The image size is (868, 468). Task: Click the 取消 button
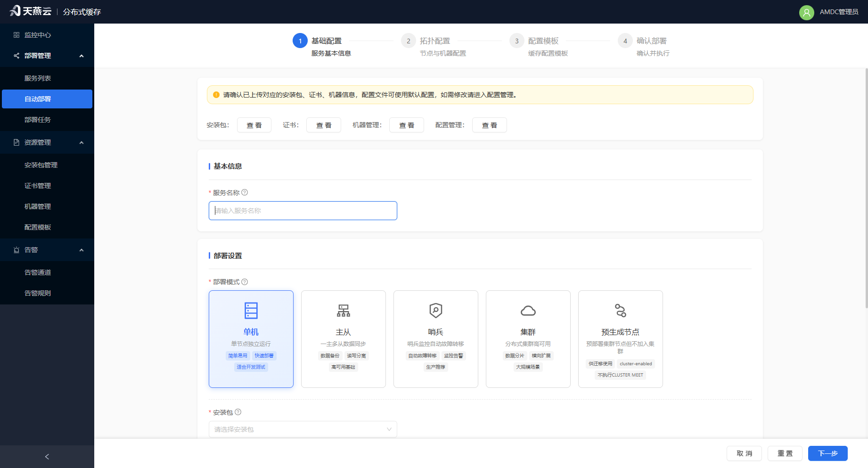tap(744, 453)
